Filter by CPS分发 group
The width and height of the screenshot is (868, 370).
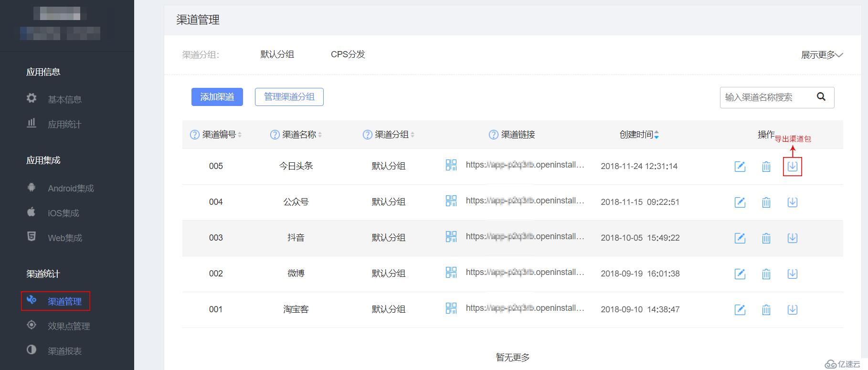tap(348, 54)
